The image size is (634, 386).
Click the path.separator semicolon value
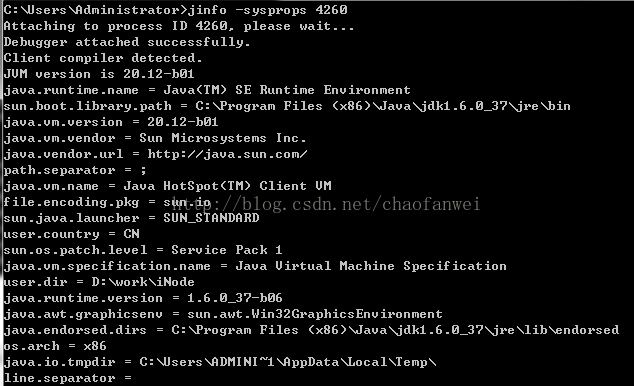click(143, 171)
